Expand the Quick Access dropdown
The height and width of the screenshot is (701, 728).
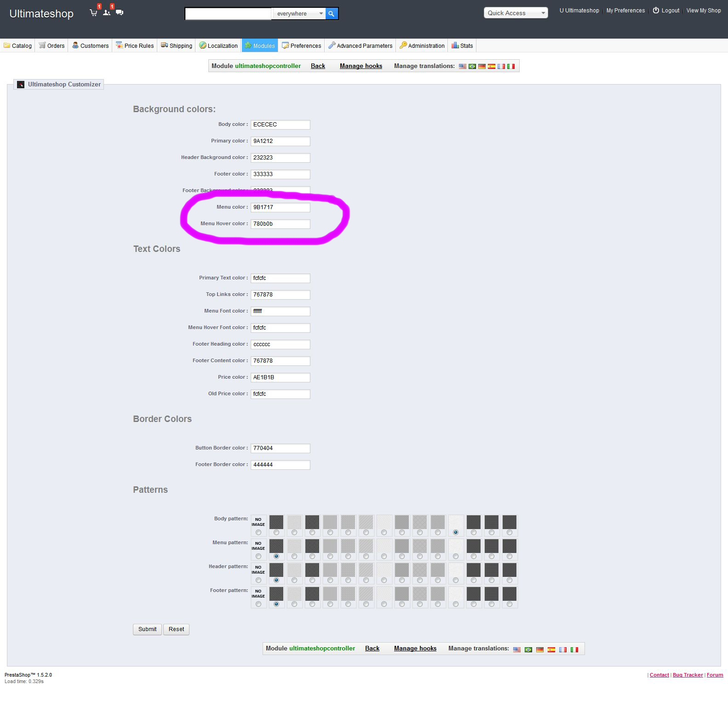point(516,13)
